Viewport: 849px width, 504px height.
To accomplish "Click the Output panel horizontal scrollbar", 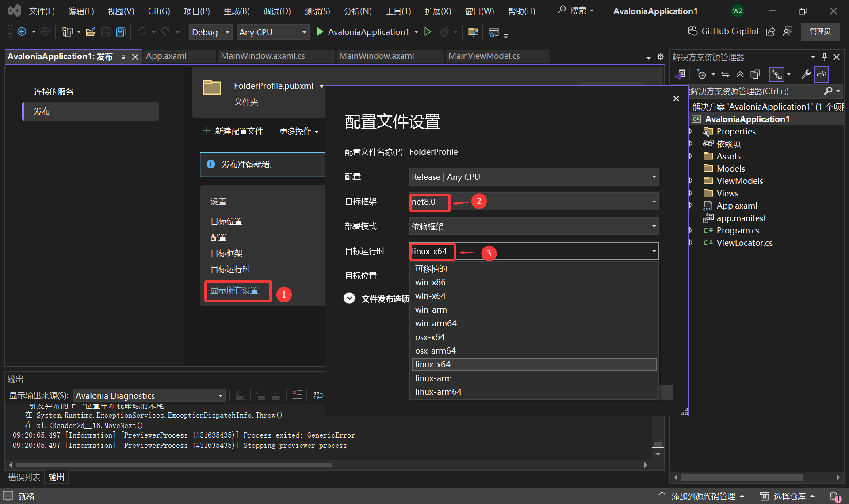I will pyautogui.click(x=174, y=465).
